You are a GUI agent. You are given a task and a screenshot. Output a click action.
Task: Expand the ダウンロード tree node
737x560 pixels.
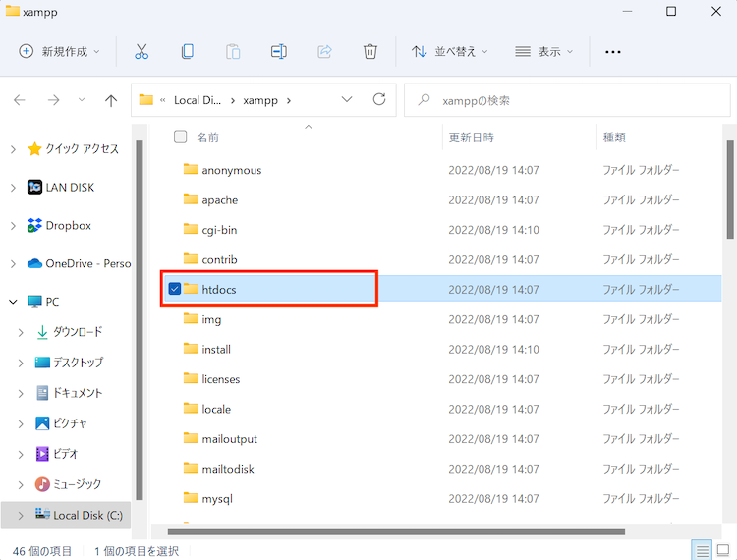pyautogui.click(x=21, y=333)
